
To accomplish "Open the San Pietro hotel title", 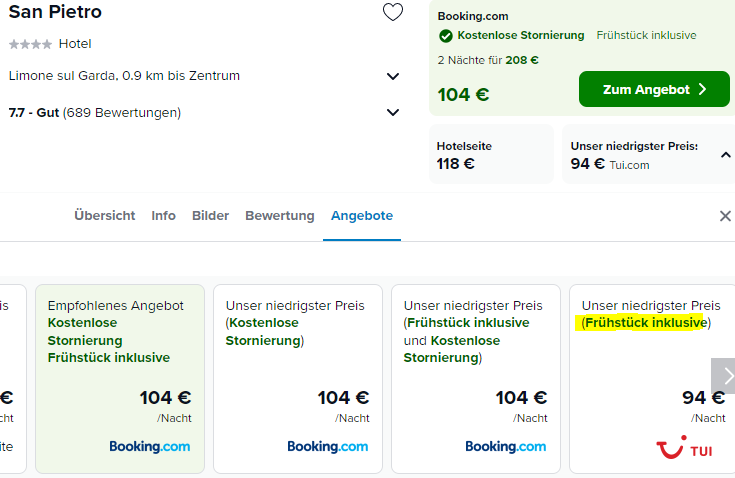I will [x=55, y=12].
